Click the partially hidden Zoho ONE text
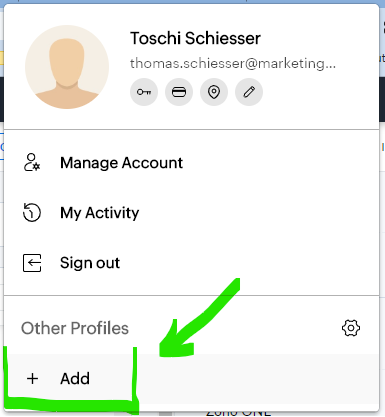Image resolution: width=385 pixels, height=417 pixels. (x=238, y=413)
